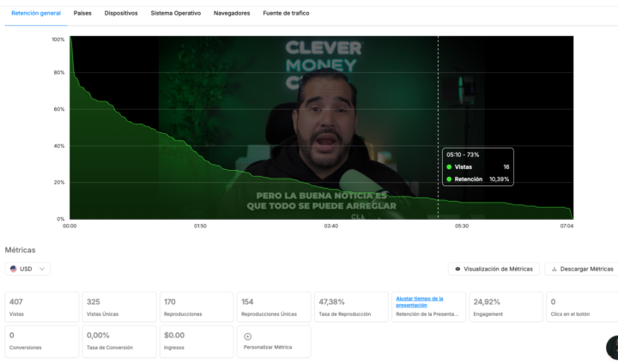Open the Navegadores tab
This screenshot has width=618, height=364.
pos(232,14)
